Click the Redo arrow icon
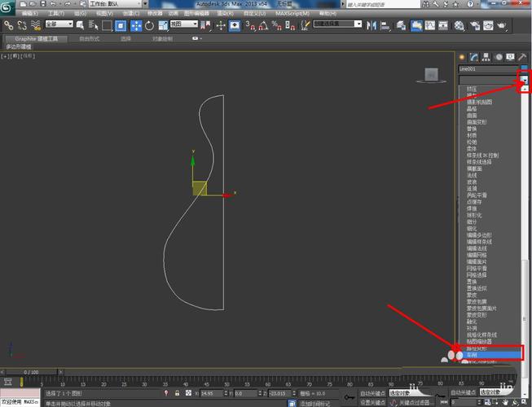 point(67,4)
